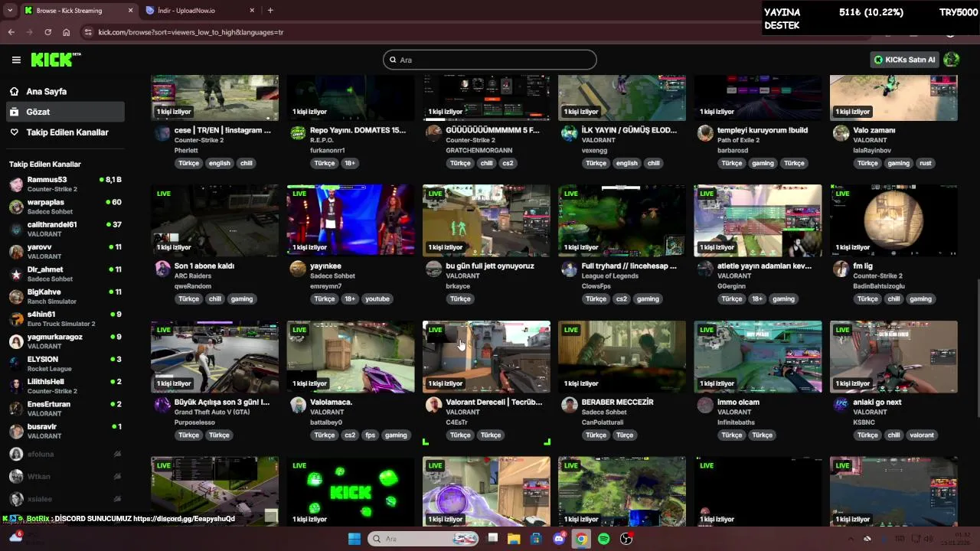Screen dimensions: 980x551
Task: Open followed channel Rammus53
Action: (65, 184)
